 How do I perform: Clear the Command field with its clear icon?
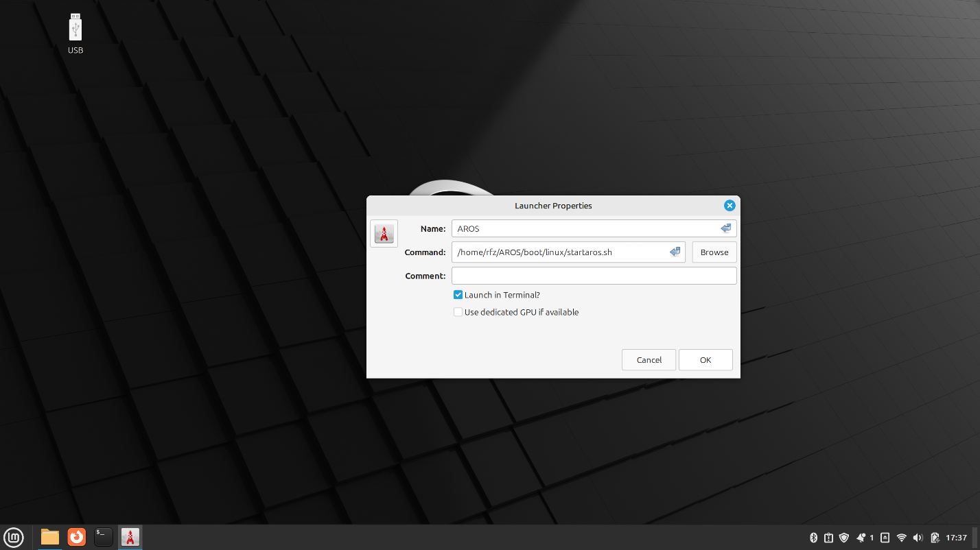click(x=675, y=252)
